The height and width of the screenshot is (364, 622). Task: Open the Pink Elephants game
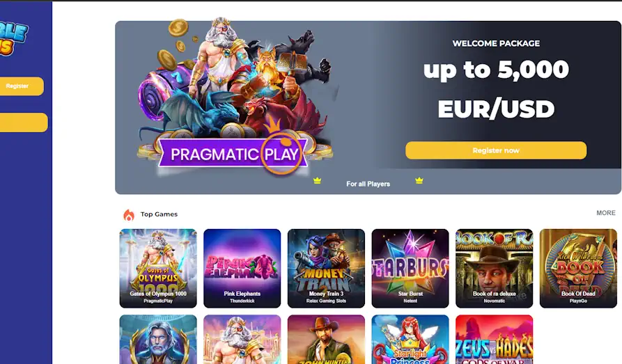point(242,268)
